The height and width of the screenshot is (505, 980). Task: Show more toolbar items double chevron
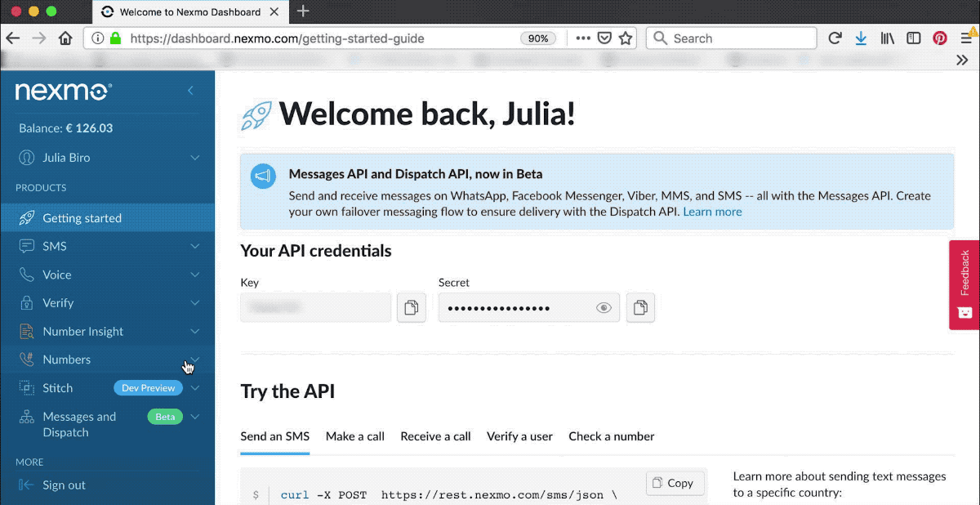pyautogui.click(x=962, y=60)
